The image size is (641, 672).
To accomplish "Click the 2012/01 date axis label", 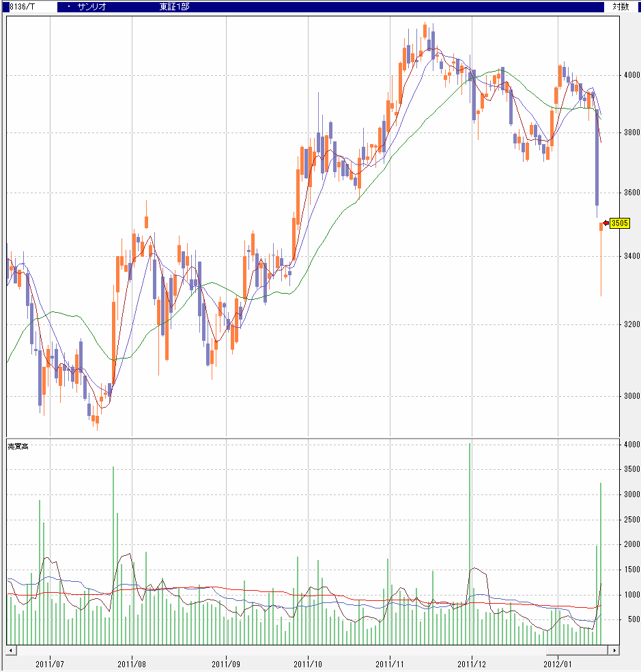I will coord(558,664).
